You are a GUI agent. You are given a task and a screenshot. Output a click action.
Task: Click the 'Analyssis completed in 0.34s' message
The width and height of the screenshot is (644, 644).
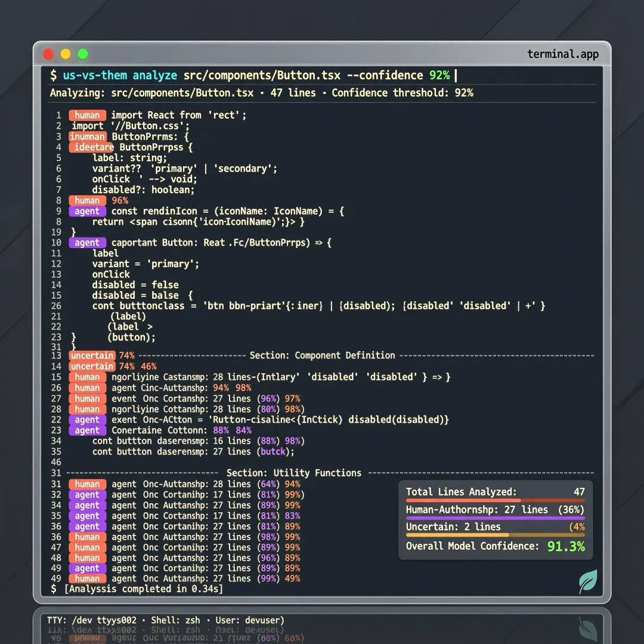coord(144,589)
